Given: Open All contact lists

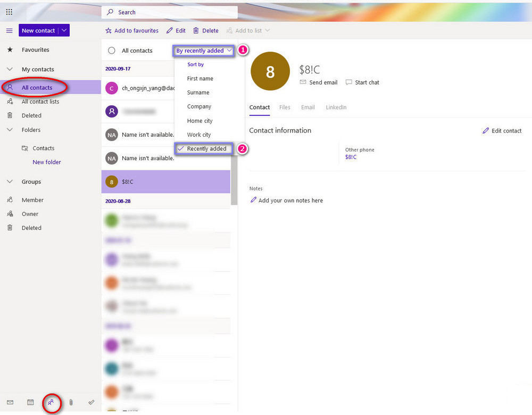Looking at the screenshot, I should 40,102.
